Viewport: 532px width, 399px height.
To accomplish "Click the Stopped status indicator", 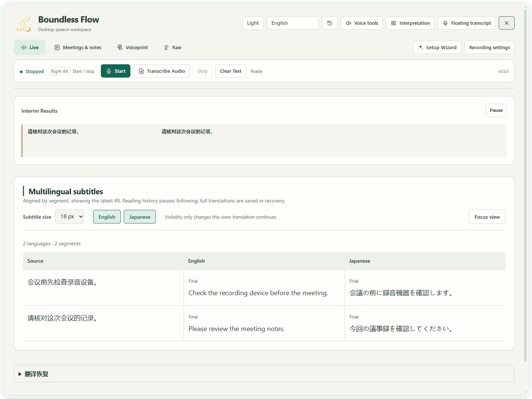I will (x=32, y=71).
